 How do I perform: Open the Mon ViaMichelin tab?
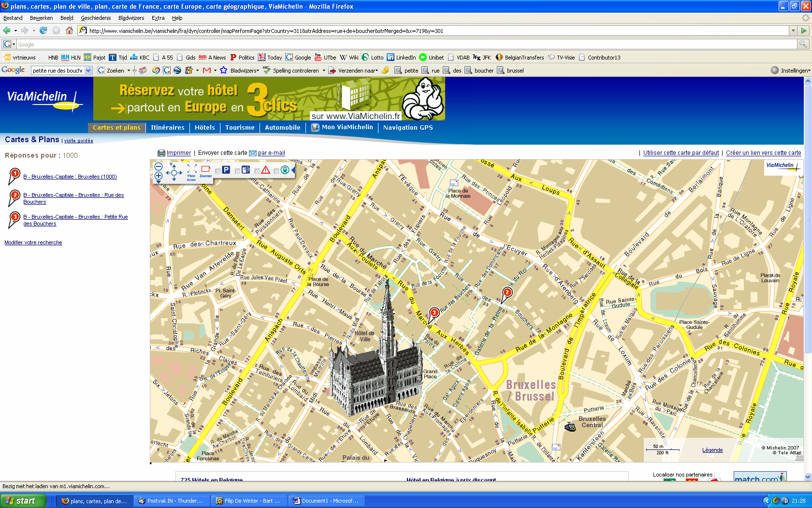[x=342, y=127]
